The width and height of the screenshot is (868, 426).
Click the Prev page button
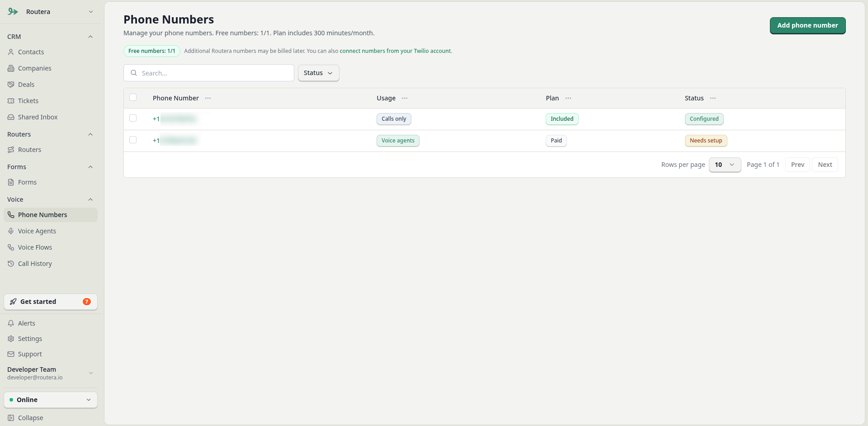(x=797, y=165)
